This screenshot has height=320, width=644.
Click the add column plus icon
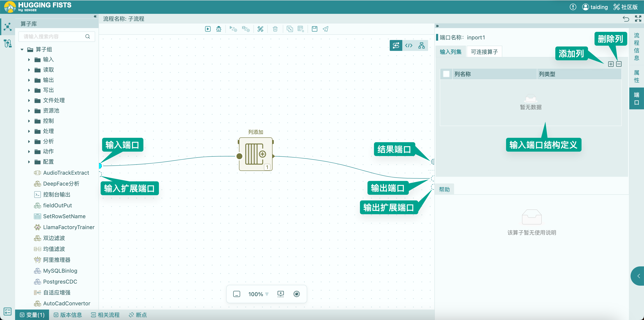coord(611,64)
